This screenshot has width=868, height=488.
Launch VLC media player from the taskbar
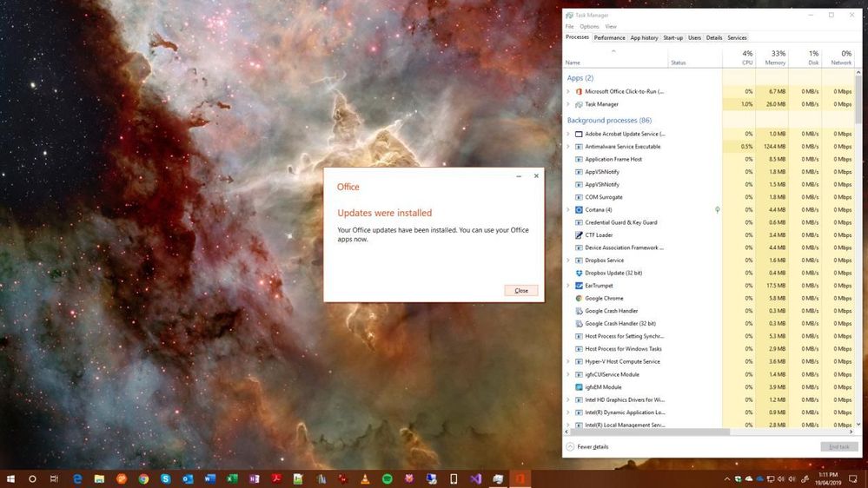365,478
